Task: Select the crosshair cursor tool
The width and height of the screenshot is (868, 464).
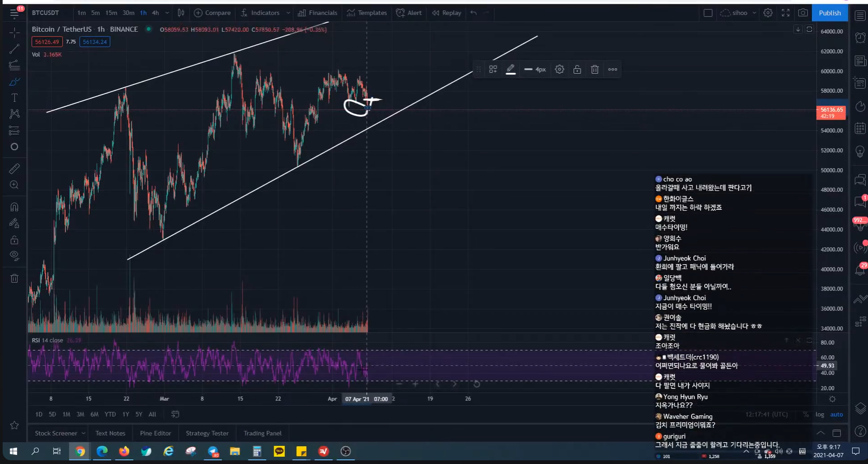Action: pos(14,33)
